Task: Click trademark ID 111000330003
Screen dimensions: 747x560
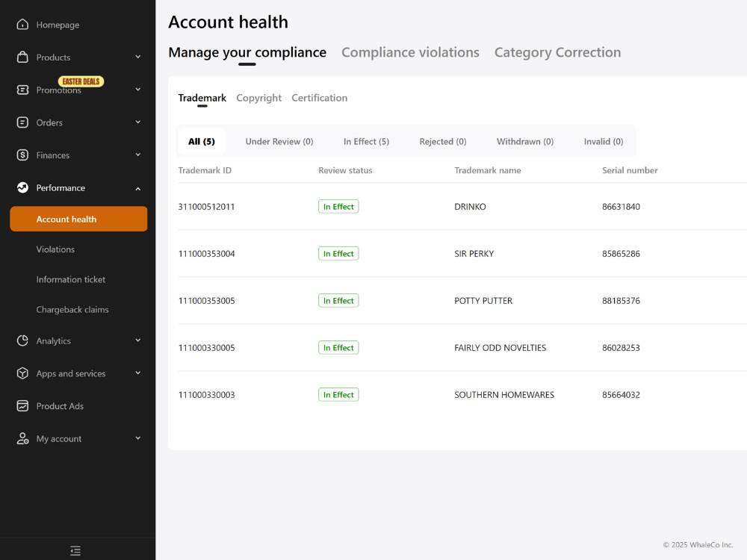Action: pos(206,395)
